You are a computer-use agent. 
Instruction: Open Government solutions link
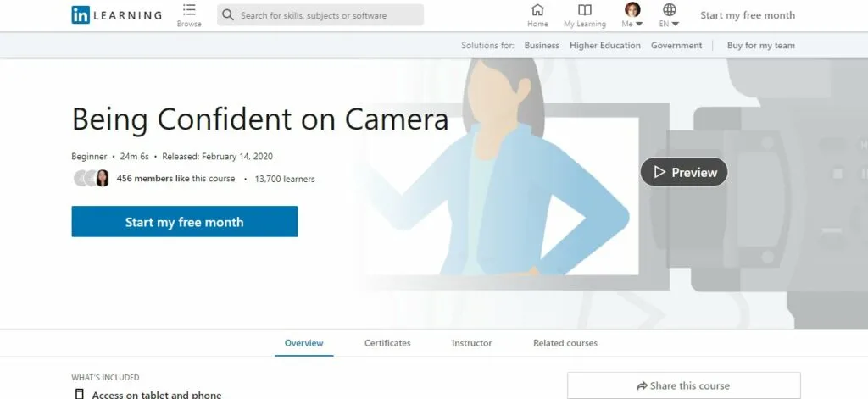pyautogui.click(x=676, y=46)
